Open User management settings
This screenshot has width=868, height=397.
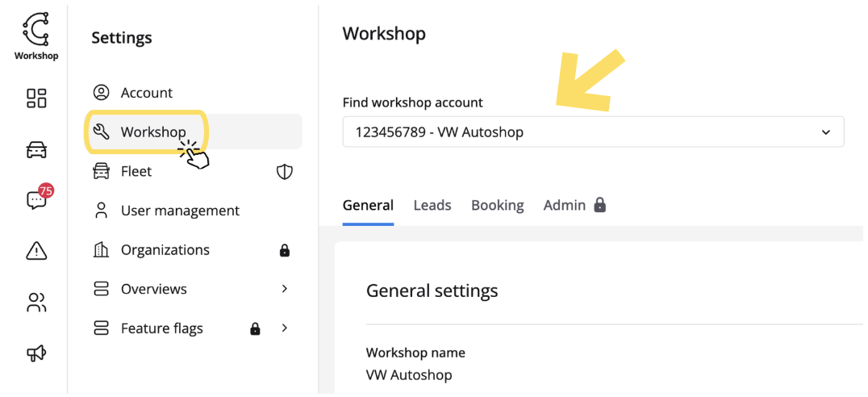tap(180, 211)
